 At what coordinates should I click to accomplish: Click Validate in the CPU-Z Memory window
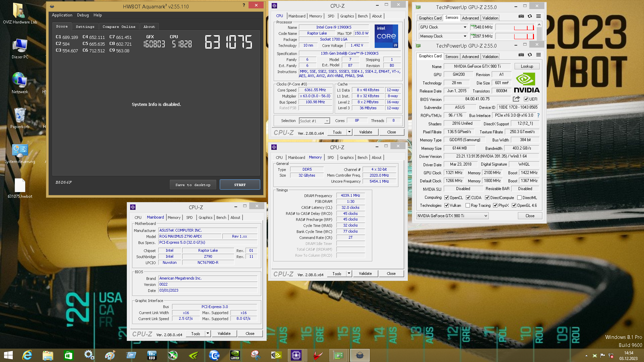click(x=365, y=274)
